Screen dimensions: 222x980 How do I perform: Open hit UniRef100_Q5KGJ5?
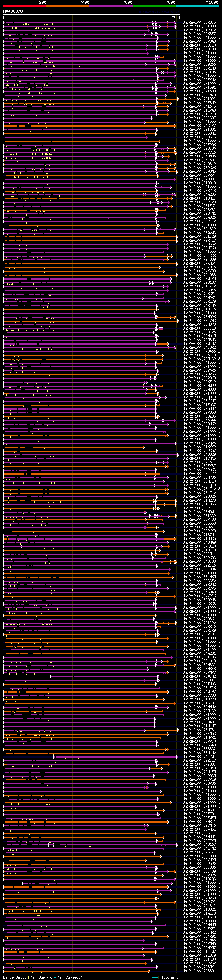(x=199, y=23)
